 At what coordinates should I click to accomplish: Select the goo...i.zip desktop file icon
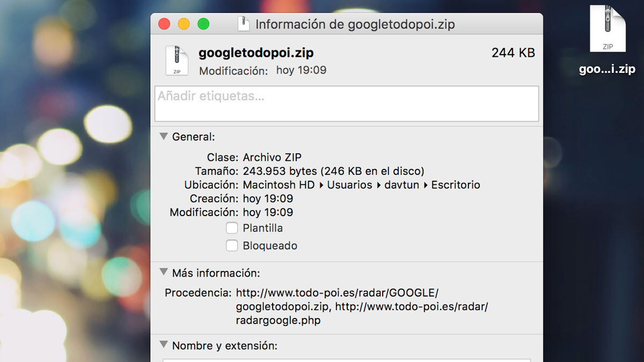click(x=608, y=29)
